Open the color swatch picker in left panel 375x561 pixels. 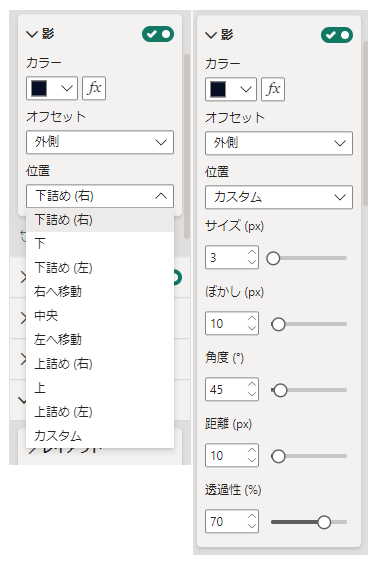(x=52, y=88)
